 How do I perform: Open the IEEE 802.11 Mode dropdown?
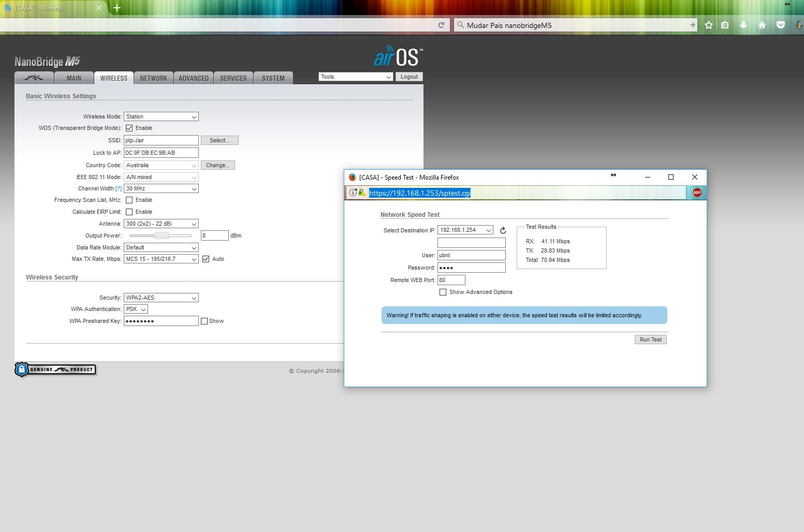coord(161,177)
